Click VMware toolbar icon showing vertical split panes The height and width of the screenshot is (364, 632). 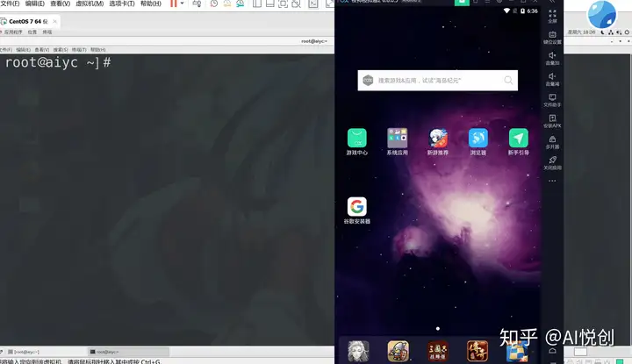256,4
